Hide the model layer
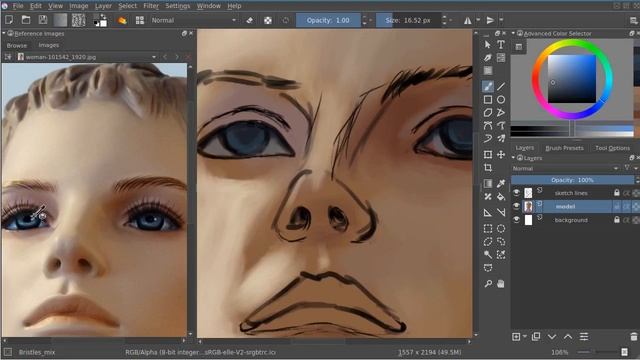This screenshot has width=640, height=360. (x=516, y=206)
